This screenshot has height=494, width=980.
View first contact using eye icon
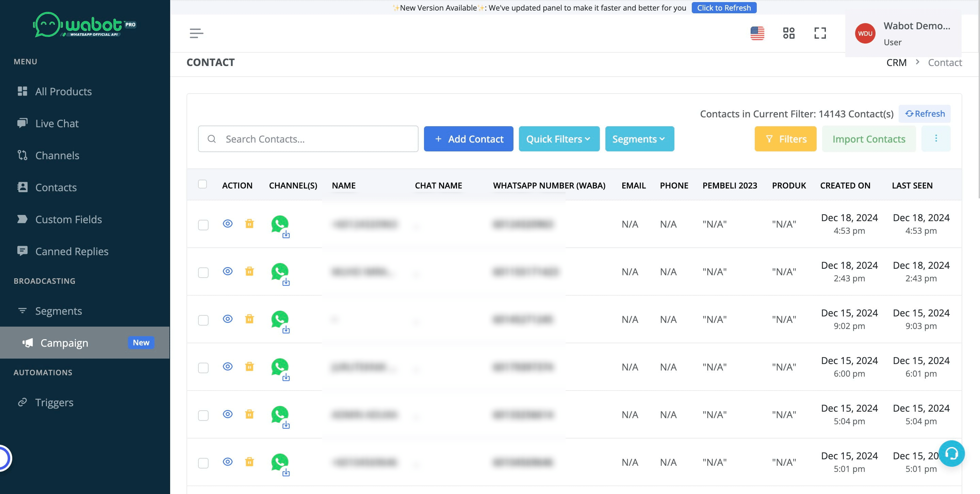(x=228, y=224)
